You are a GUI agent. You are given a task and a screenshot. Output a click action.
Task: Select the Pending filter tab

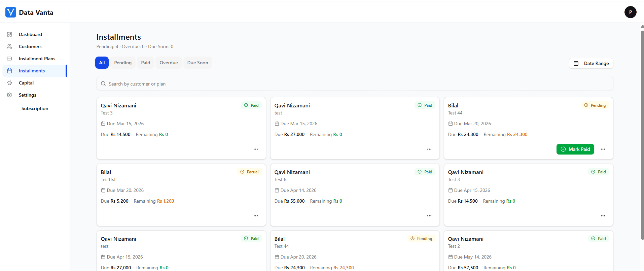(x=123, y=63)
